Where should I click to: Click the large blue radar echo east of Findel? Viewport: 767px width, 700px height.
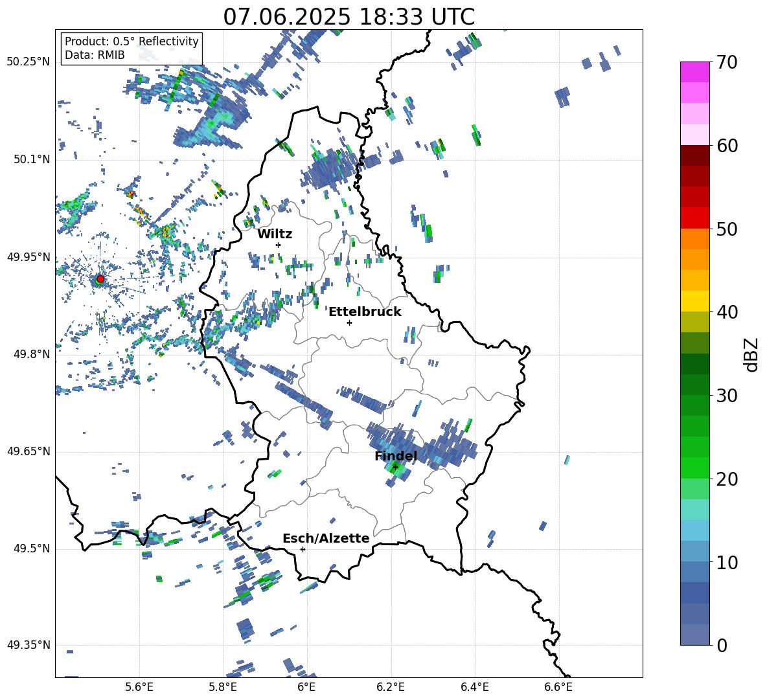coord(450,446)
